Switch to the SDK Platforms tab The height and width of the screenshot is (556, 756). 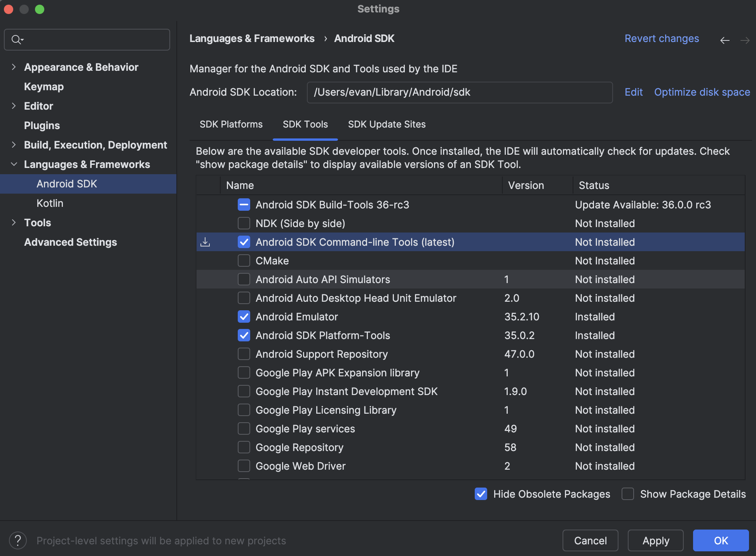[x=231, y=124]
